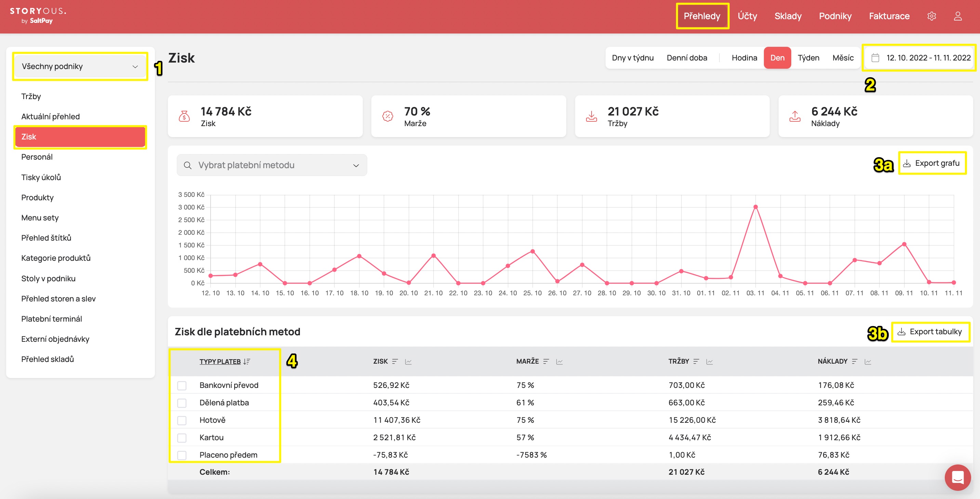This screenshot has width=980, height=499.
Task: Expand the Všechny podniky dropdown
Action: (80, 66)
